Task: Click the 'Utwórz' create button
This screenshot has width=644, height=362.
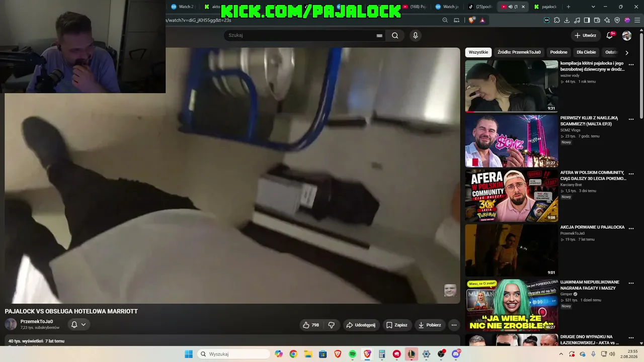Action: click(586, 36)
